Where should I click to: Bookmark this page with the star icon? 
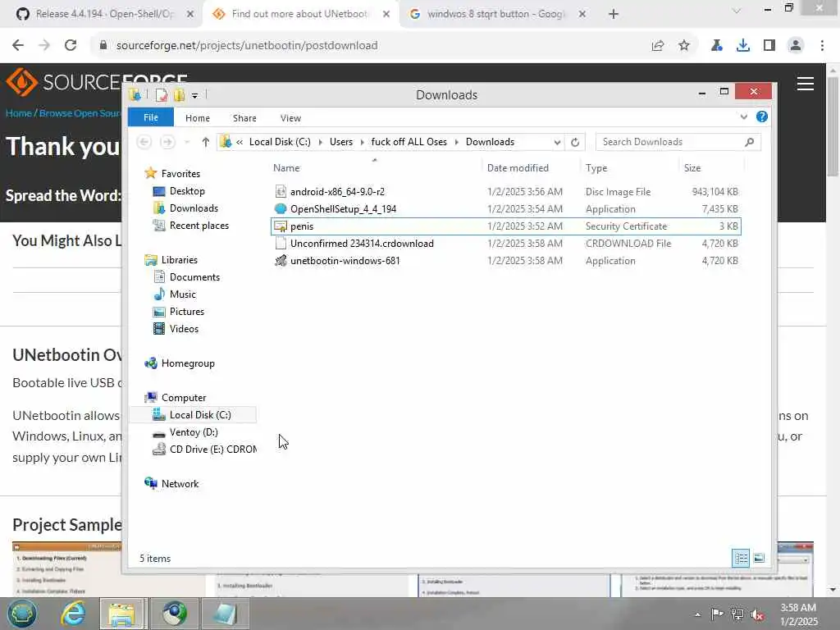click(684, 46)
